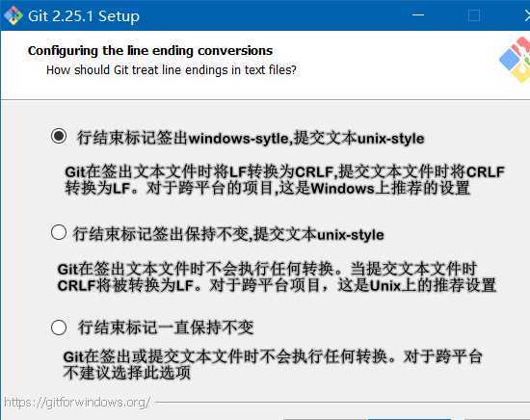Click the second option's label ending in unix-style
The width and height of the screenshot is (530, 420).
[228, 234]
